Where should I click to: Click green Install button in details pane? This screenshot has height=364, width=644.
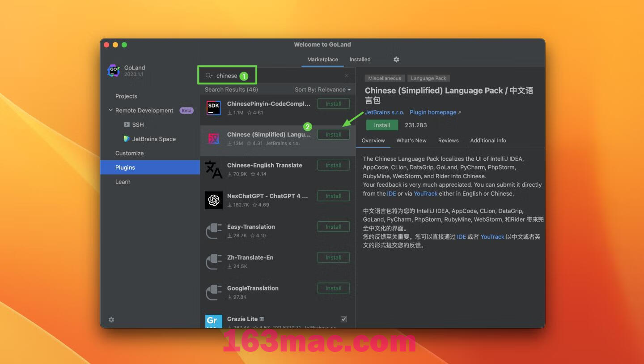[382, 125]
